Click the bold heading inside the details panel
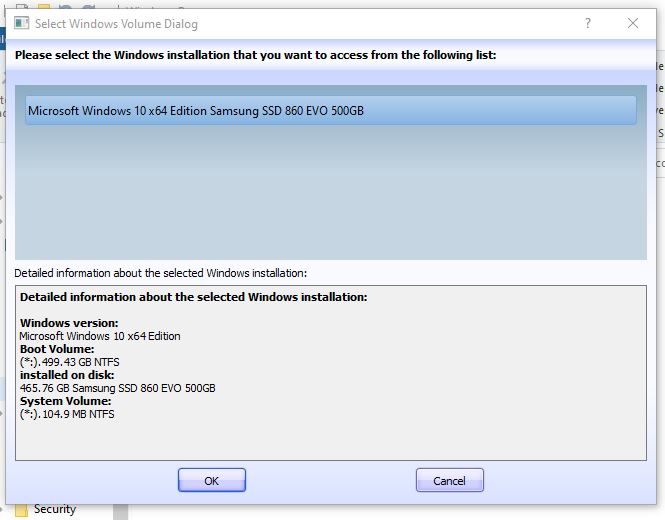 click(193, 297)
